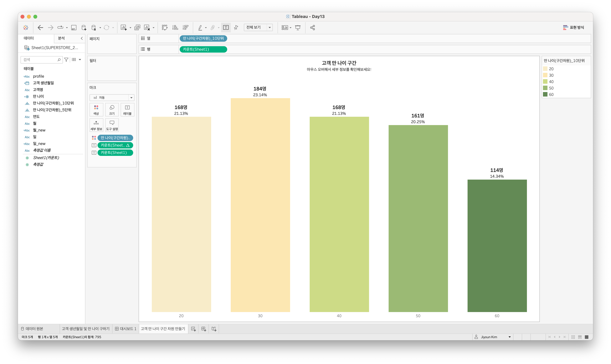Viewport: 611px width, 364px height.
Task: Open the 대시보드 1 sheet tab
Action: (126, 329)
